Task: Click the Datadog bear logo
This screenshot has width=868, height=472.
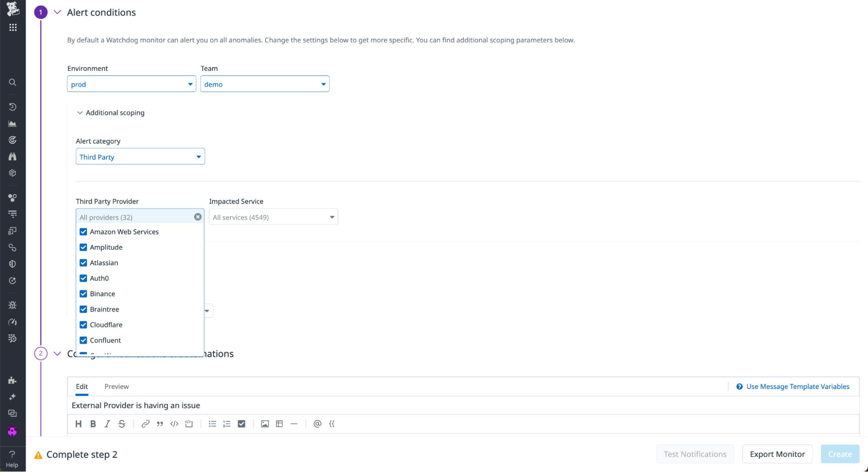Action: coord(13,9)
